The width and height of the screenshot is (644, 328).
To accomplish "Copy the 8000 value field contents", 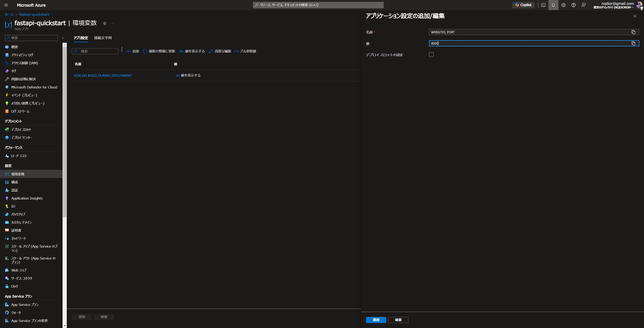I will pyautogui.click(x=633, y=43).
